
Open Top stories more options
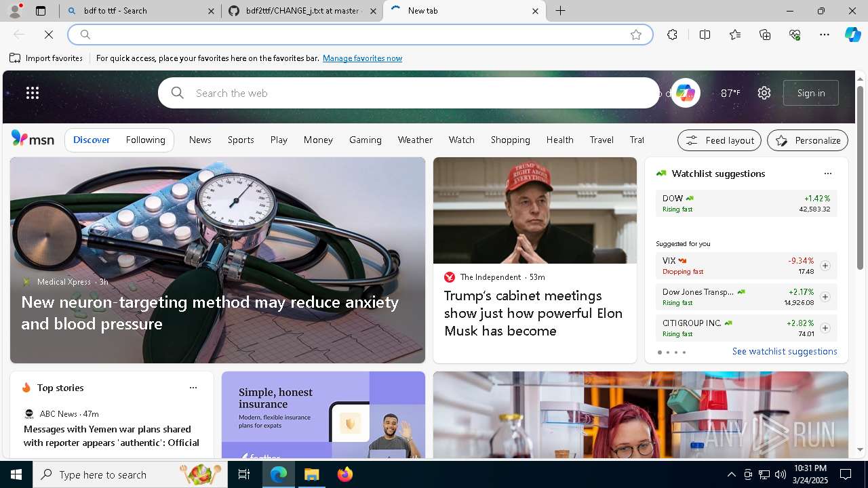point(193,388)
